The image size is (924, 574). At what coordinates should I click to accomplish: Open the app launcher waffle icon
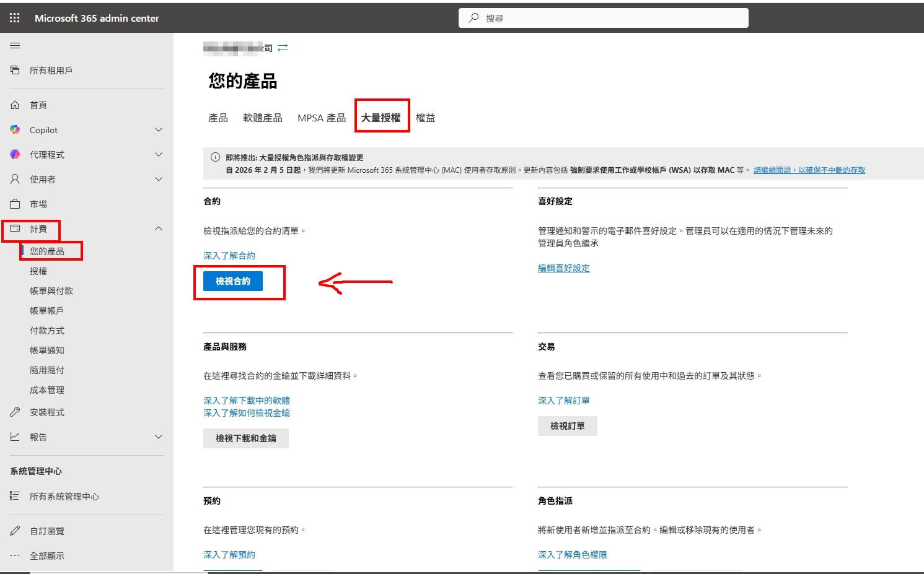coord(15,18)
